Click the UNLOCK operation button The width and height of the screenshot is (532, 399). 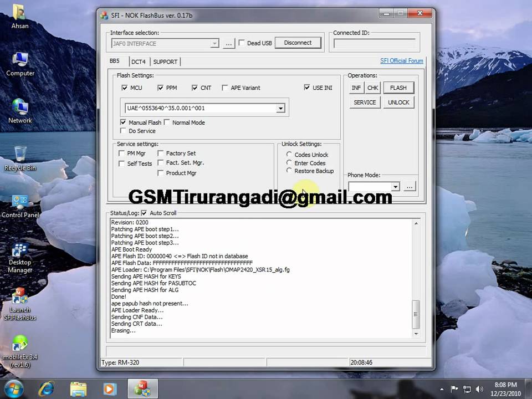[398, 102]
